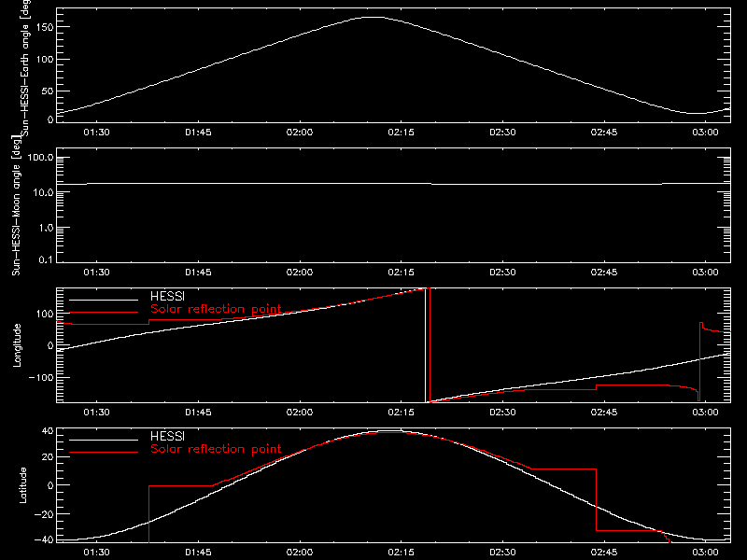
Task: Click the 1.0 tick on Moon angle axis
Action: [x=46, y=228]
